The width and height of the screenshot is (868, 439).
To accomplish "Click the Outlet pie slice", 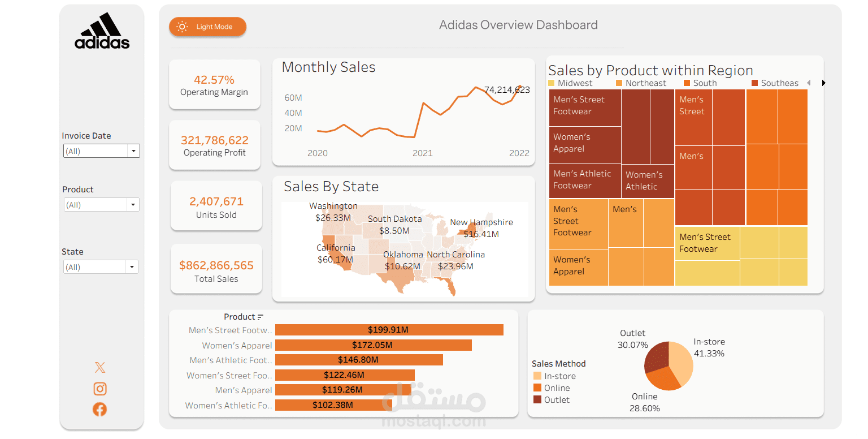I will click(x=657, y=356).
